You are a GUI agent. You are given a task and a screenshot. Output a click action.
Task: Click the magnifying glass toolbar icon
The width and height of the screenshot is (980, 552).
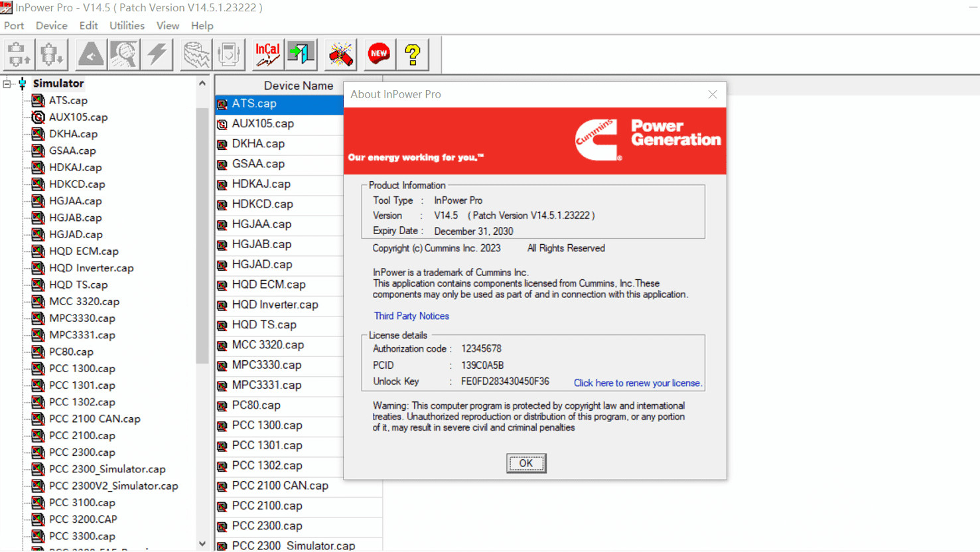pyautogui.click(x=124, y=54)
